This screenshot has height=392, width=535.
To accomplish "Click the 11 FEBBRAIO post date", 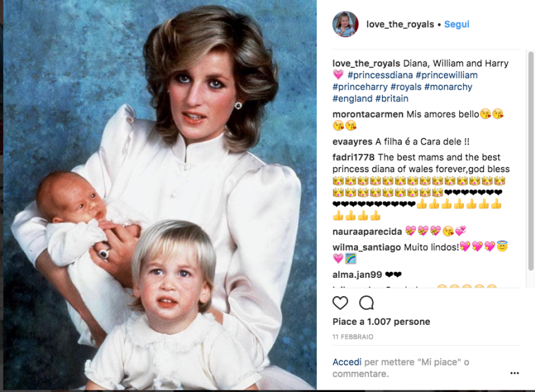I will (353, 337).
